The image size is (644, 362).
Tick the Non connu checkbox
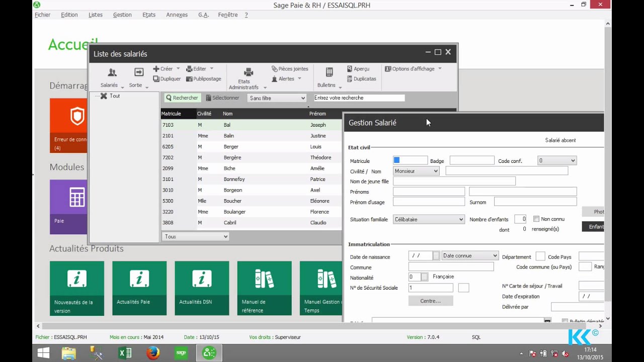(536, 219)
